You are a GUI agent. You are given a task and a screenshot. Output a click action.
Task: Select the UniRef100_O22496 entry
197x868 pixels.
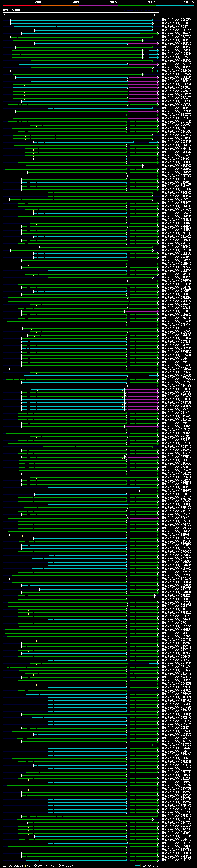point(177,71)
